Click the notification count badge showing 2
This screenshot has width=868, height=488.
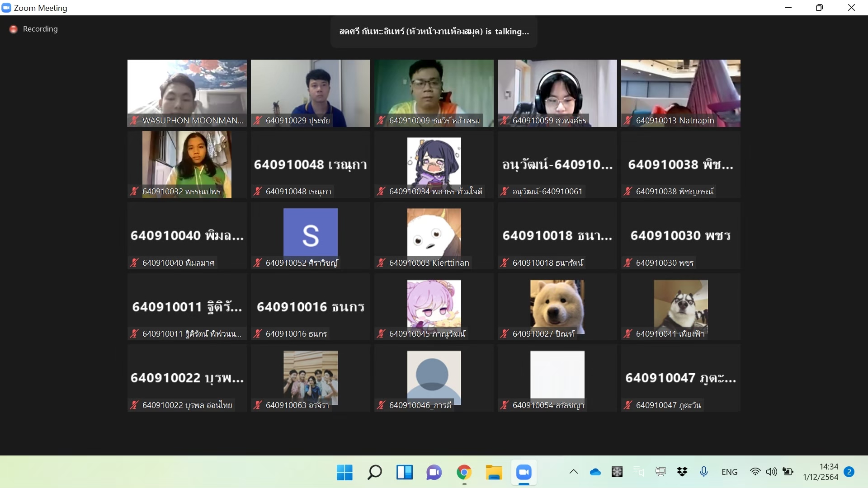849,472
